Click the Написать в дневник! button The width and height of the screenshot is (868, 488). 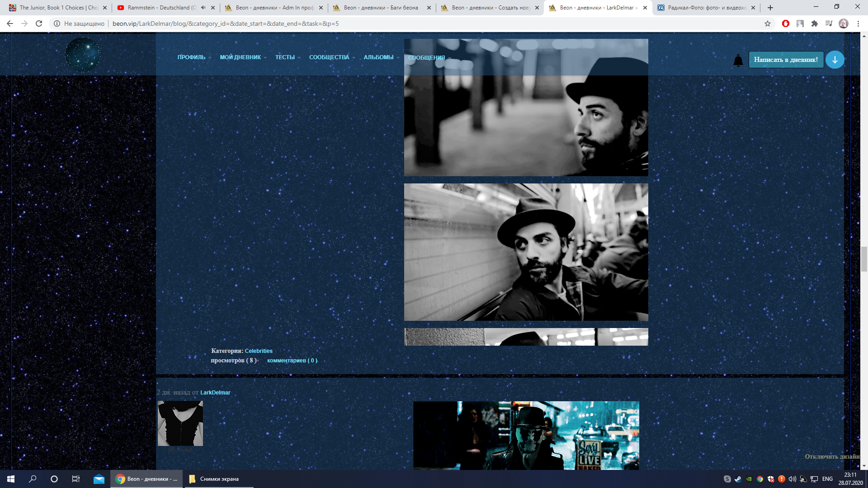click(786, 60)
